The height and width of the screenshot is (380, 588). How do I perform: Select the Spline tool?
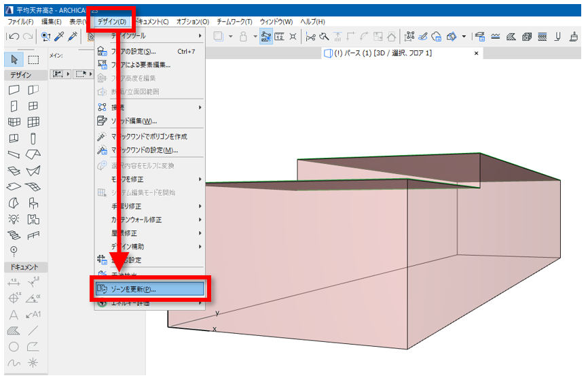click(14, 363)
